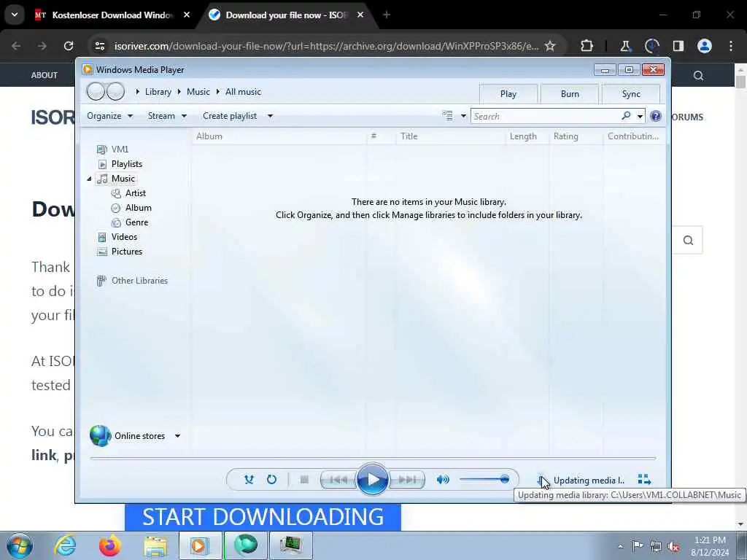Reload the Chrome page
This screenshot has width=747, height=560.
pos(69,46)
